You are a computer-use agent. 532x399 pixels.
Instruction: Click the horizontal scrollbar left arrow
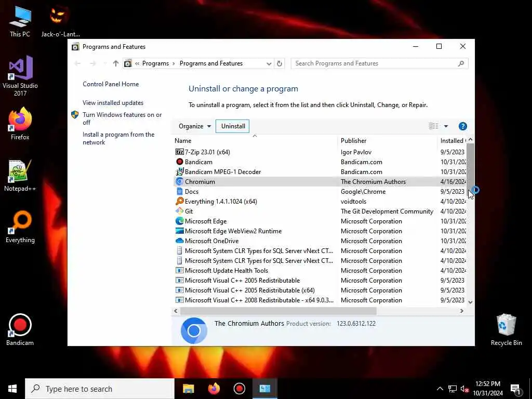click(x=176, y=311)
